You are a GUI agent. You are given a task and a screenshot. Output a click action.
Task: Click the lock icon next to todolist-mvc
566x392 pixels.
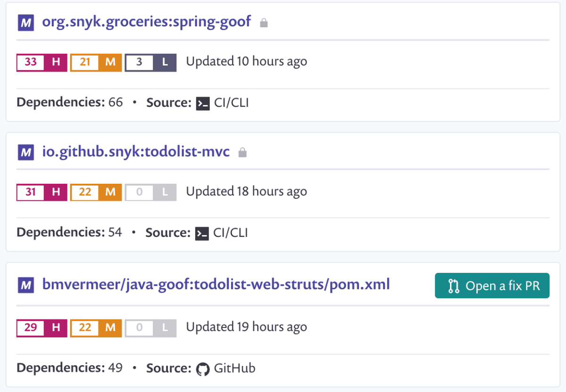(x=242, y=152)
